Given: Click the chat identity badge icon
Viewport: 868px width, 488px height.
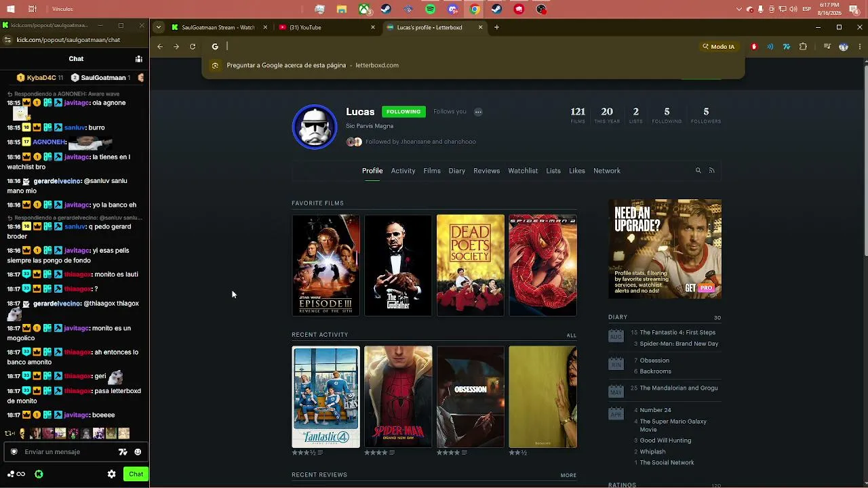Looking at the screenshot, I should [14, 452].
